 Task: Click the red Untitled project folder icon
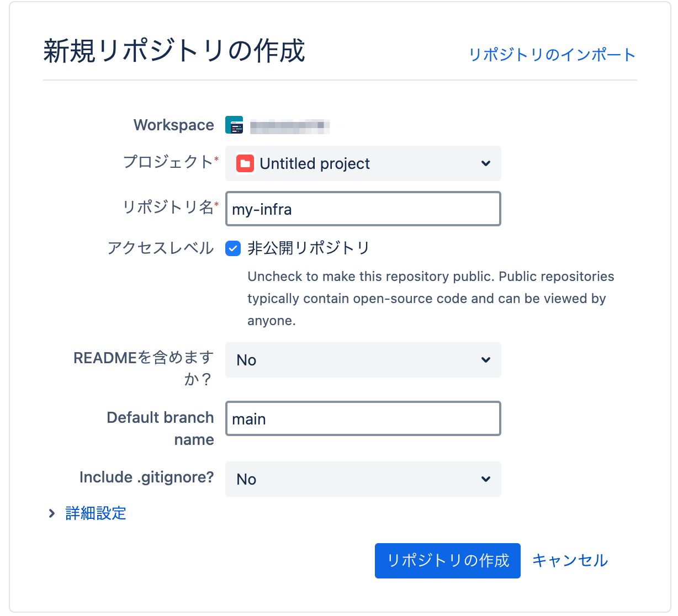point(245,163)
